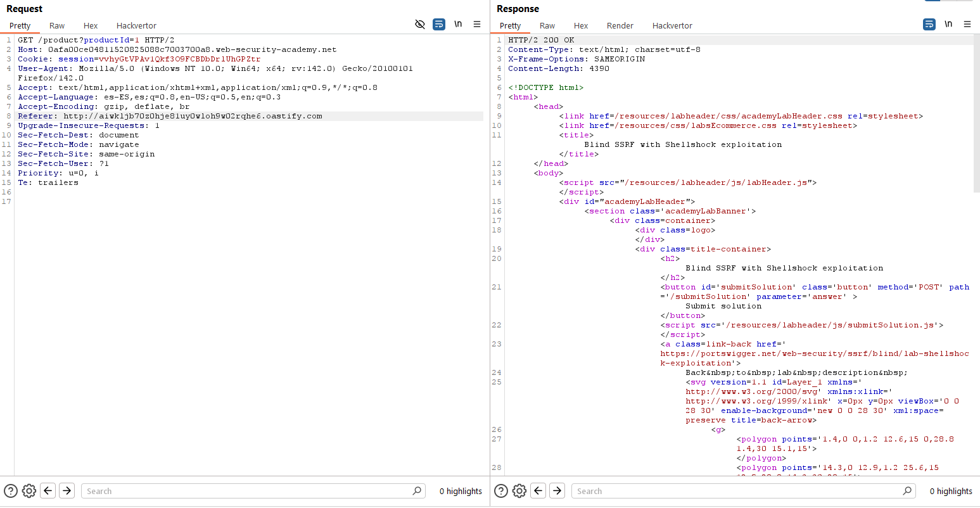Go to previous match in Request search
The image size is (980, 508).
pos(48,491)
